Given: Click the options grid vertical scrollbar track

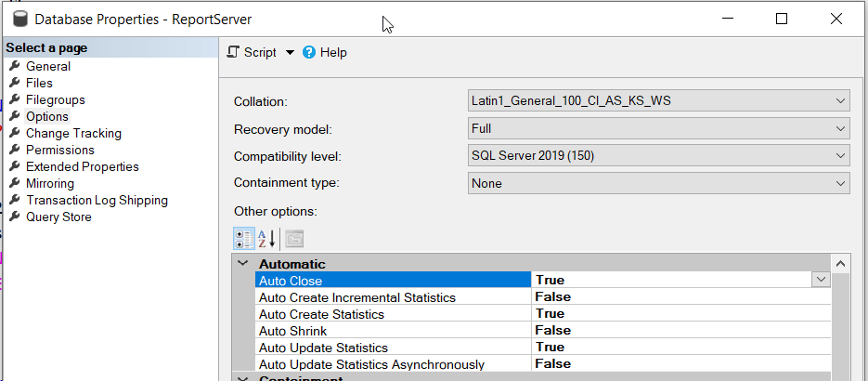Looking at the screenshot, I should (x=840, y=327).
